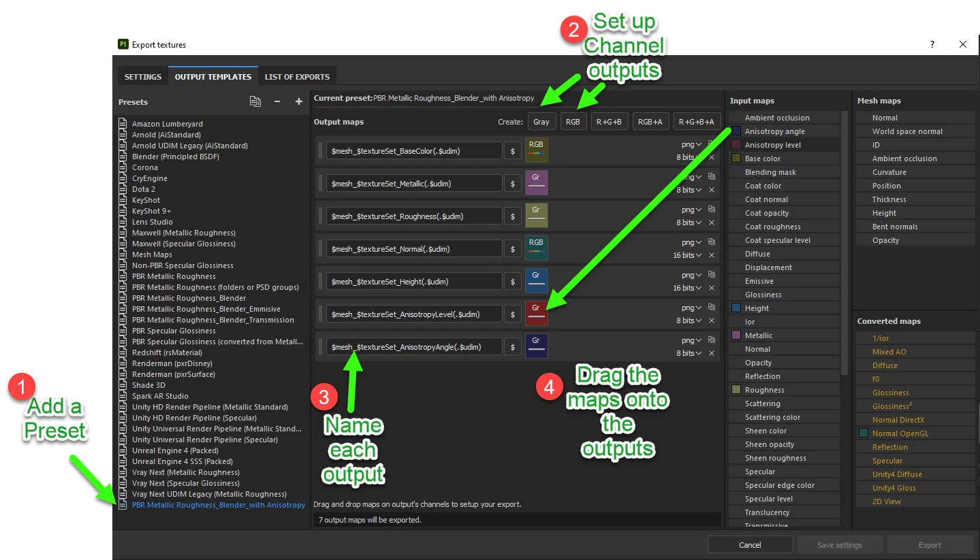The height and width of the screenshot is (560, 980).
Task: Open 8 bits dropdown for AnisotropyAngle output
Action: [689, 353]
